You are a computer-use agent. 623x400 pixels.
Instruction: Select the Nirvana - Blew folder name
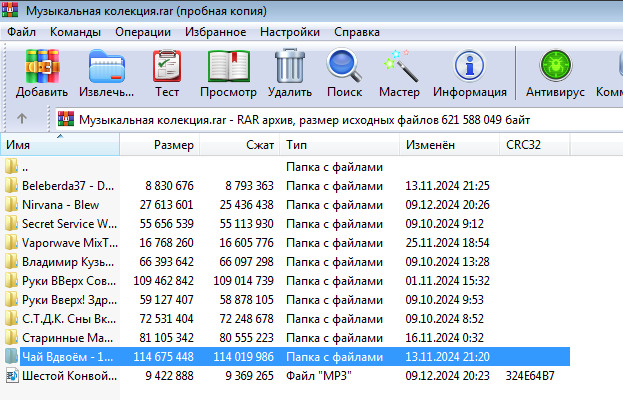(60, 205)
